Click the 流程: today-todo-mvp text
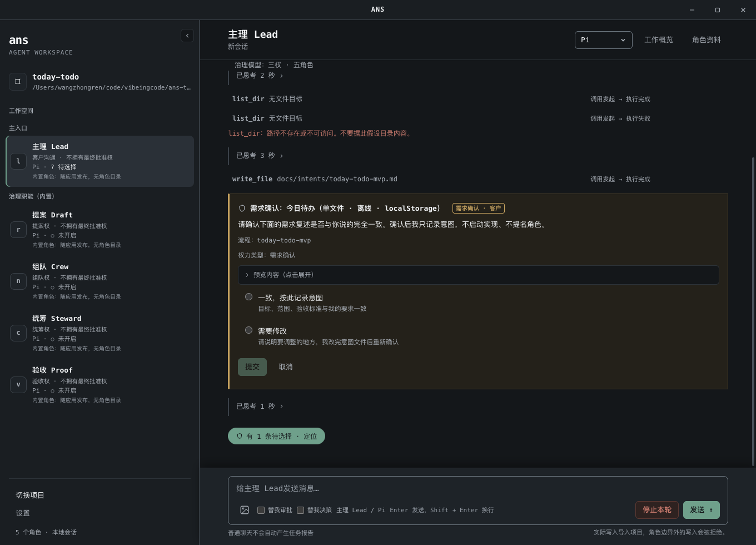The image size is (756, 545). click(275, 240)
